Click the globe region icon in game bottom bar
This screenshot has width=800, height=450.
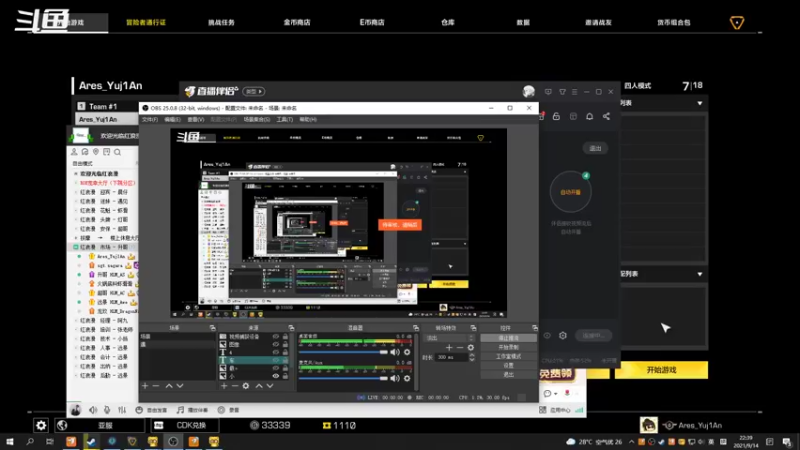pyautogui.click(x=62, y=425)
